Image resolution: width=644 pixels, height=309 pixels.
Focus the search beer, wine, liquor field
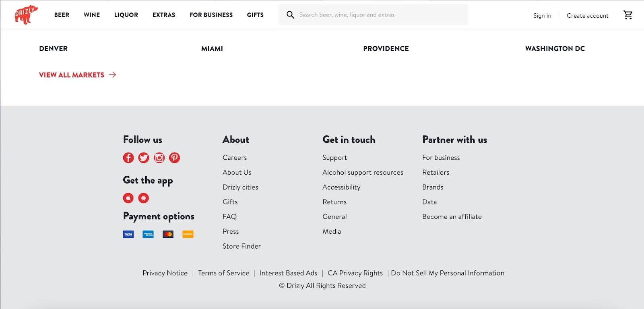pyautogui.click(x=373, y=15)
